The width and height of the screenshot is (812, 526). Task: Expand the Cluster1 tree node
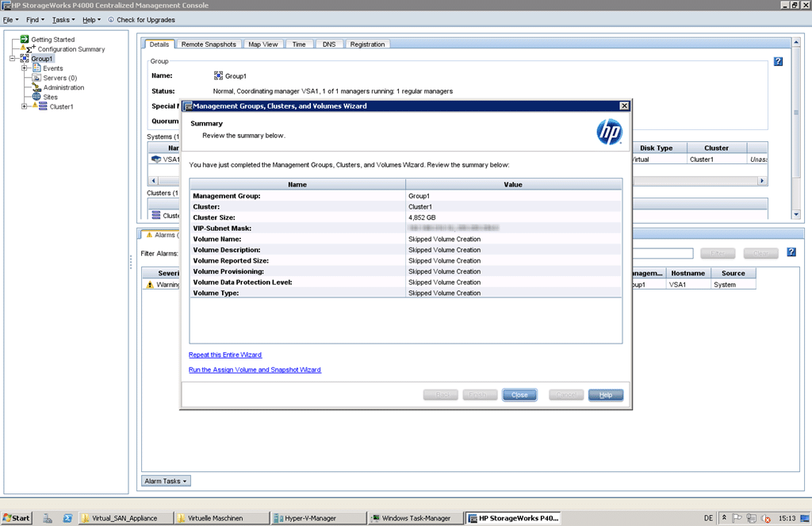pyautogui.click(x=25, y=106)
